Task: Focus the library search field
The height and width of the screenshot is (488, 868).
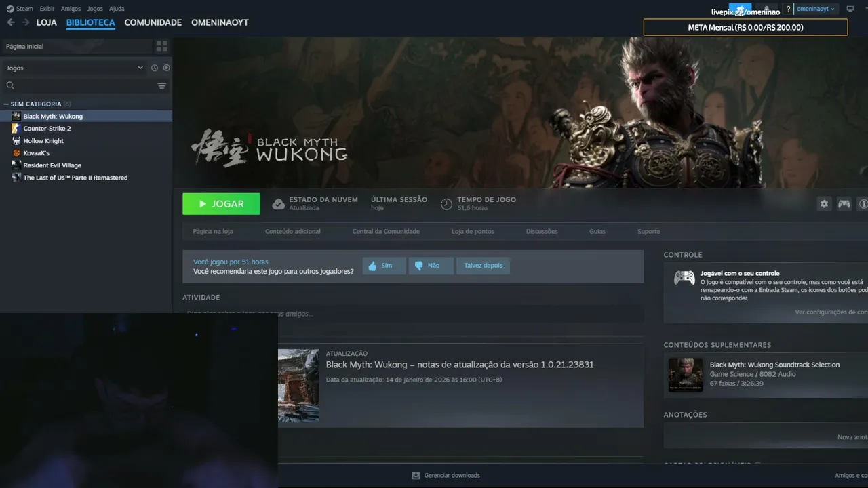Action: 79,85
